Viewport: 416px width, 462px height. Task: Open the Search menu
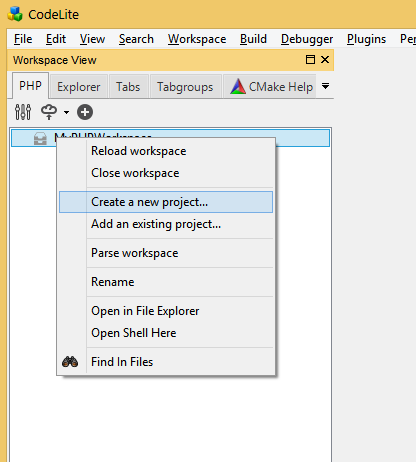coord(136,39)
